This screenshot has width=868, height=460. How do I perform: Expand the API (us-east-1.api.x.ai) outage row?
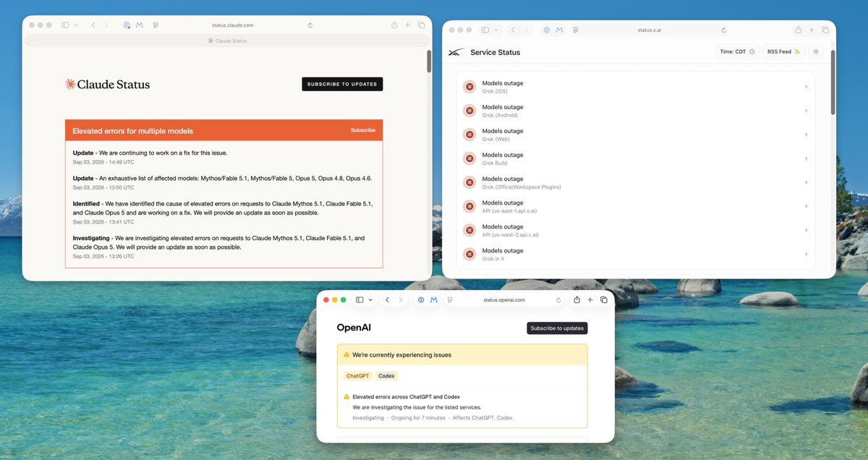pyautogui.click(x=636, y=206)
